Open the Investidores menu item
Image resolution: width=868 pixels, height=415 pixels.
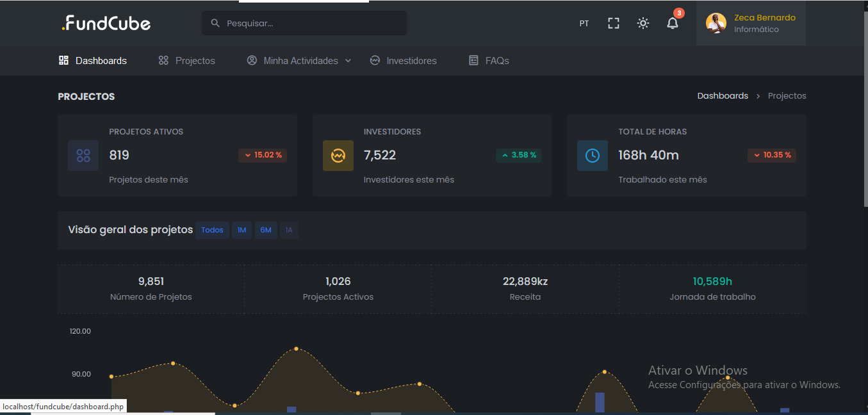(404, 61)
